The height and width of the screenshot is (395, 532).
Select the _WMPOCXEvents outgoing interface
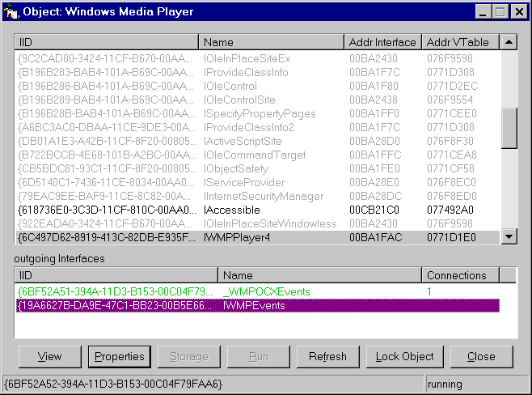258,291
